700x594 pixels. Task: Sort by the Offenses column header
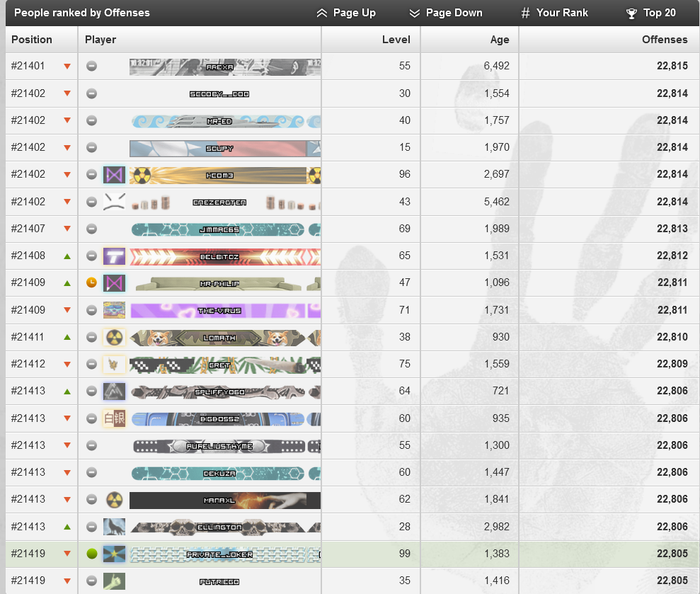pyautogui.click(x=665, y=40)
